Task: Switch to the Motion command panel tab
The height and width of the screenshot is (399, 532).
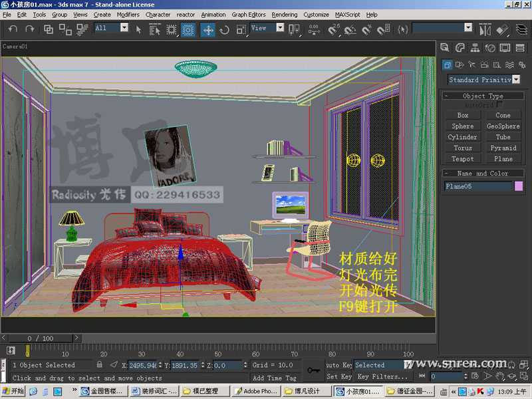Action: tap(490, 48)
